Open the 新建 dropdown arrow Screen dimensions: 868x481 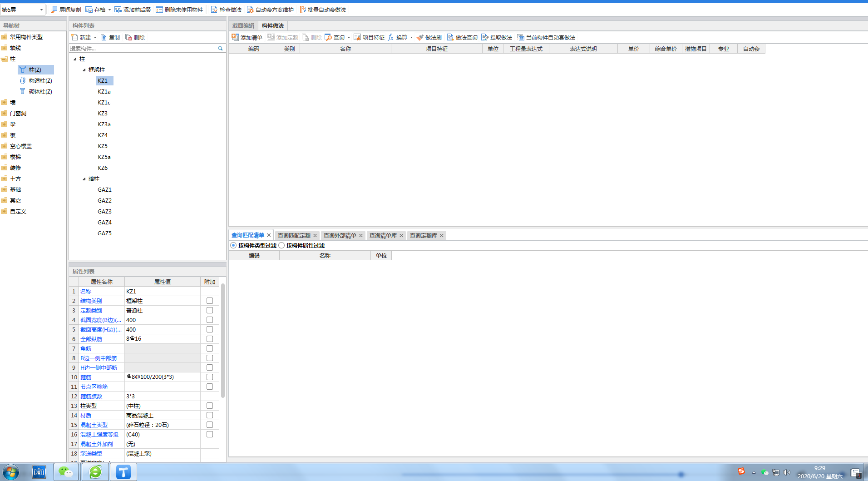95,37
